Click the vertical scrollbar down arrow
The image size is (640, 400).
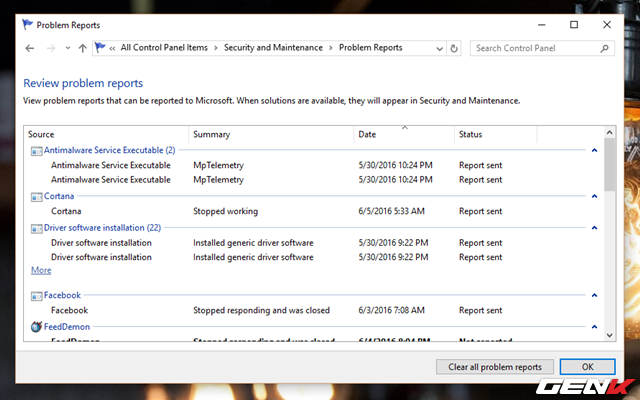[610, 334]
